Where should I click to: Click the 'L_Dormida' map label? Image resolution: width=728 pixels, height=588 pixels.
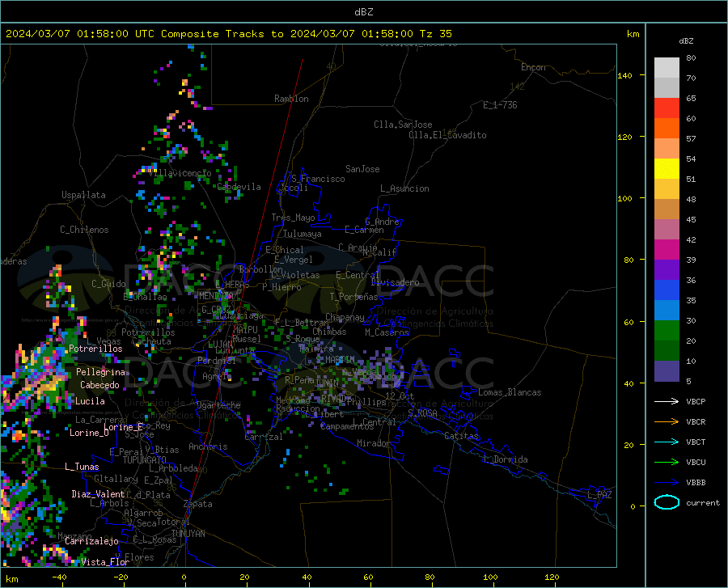coord(505,459)
